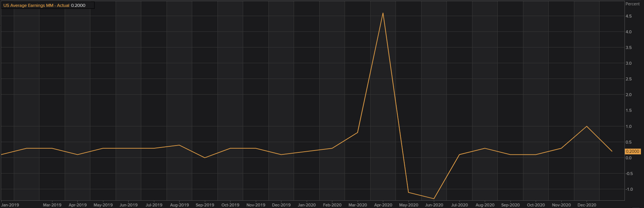This screenshot has width=644, height=208.
Task: Click the May 2020 data point near -1.1
Action: tap(409, 192)
